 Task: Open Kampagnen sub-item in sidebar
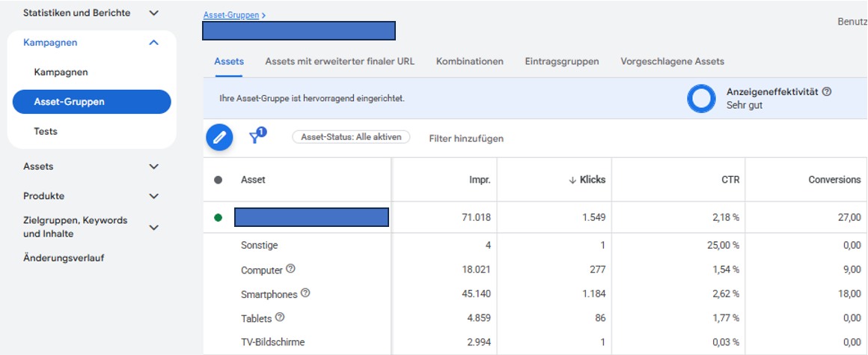(61, 72)
